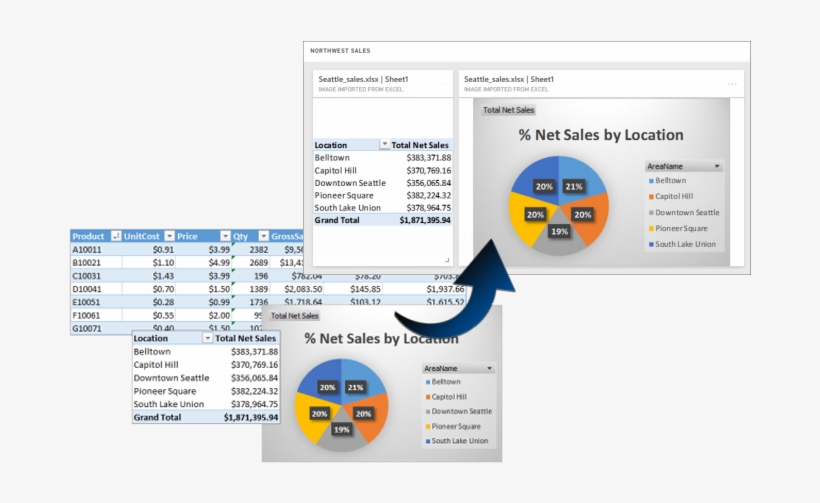Open Location filter in lower pivot table

tap(206, 339)
